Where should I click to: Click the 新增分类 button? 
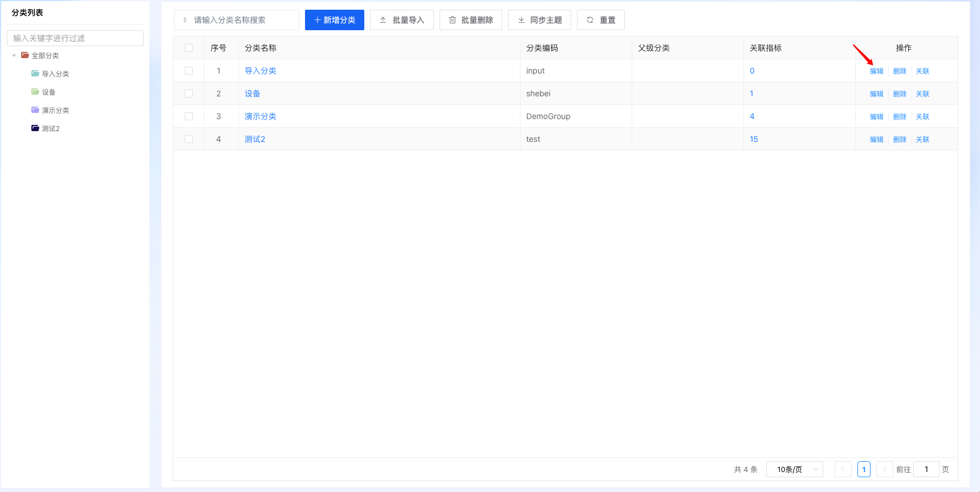tap(334, 20)
